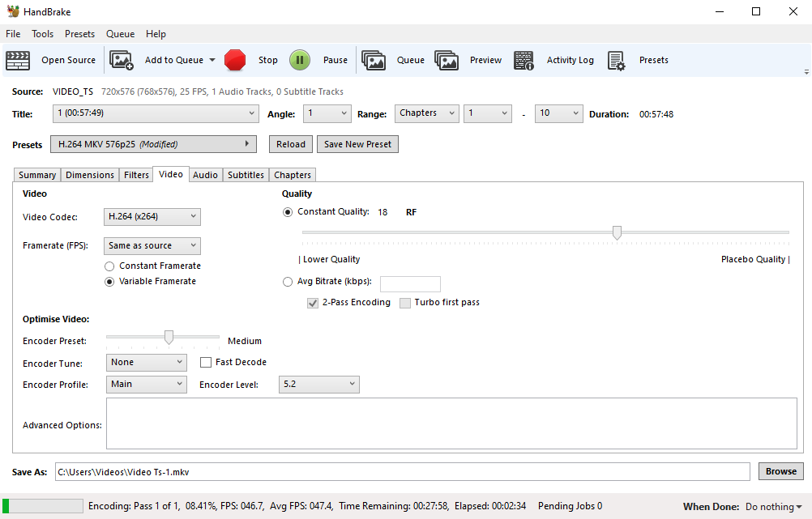Viewport: 812px width, 519px height.
Task: Select Avg Bitrate (kbps) radio button
Action: pyautogui.click(x=288, y=282)
